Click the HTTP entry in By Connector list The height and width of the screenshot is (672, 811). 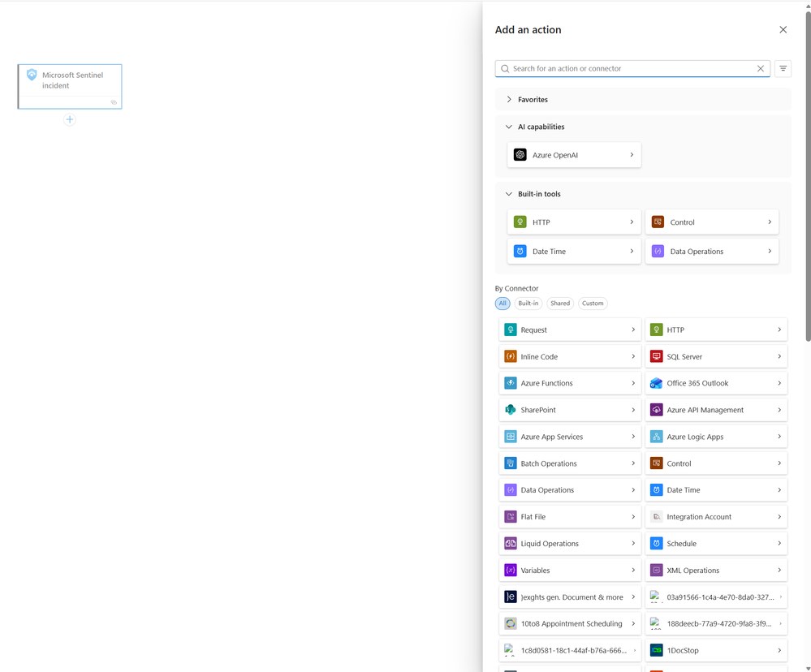point(716,330)
